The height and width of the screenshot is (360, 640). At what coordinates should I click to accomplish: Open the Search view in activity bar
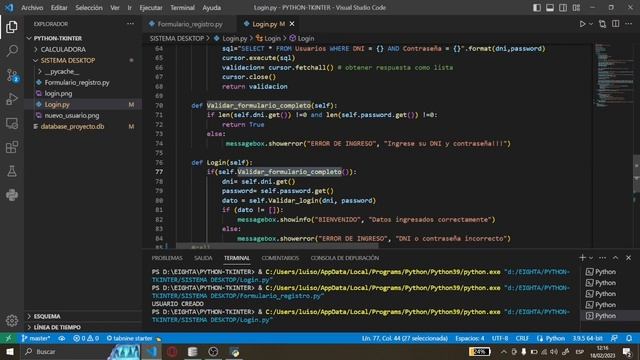click(x=12, y=51)
